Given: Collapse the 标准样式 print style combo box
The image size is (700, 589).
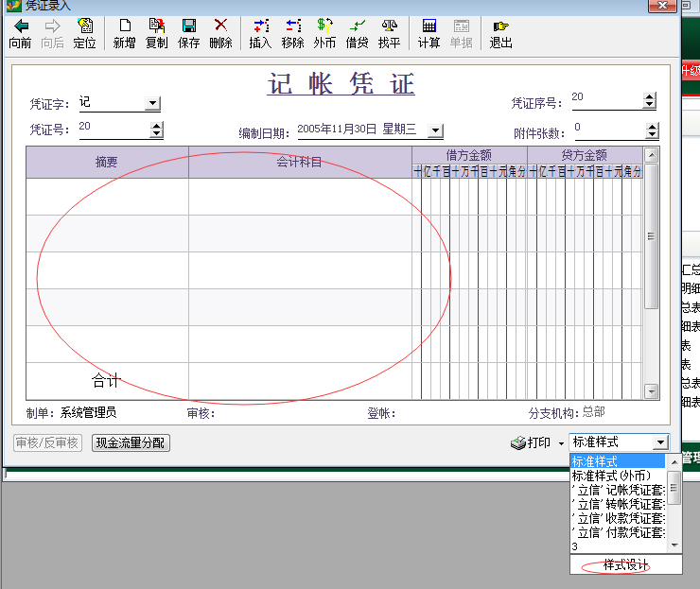Looking at the screenshot, I should point(660,442).
